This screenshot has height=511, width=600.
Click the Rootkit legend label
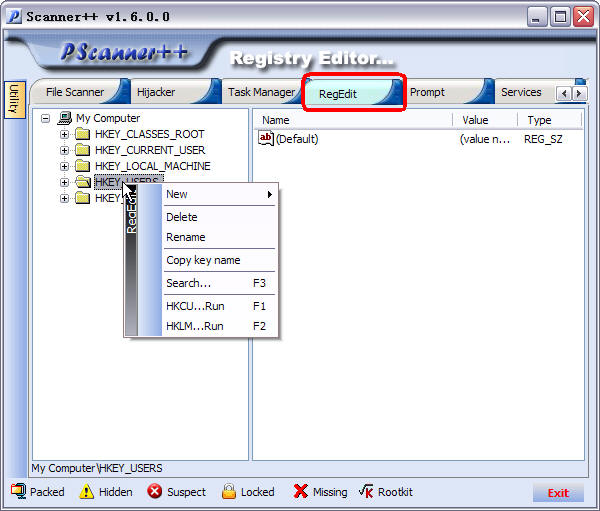[x=395, y=492]
